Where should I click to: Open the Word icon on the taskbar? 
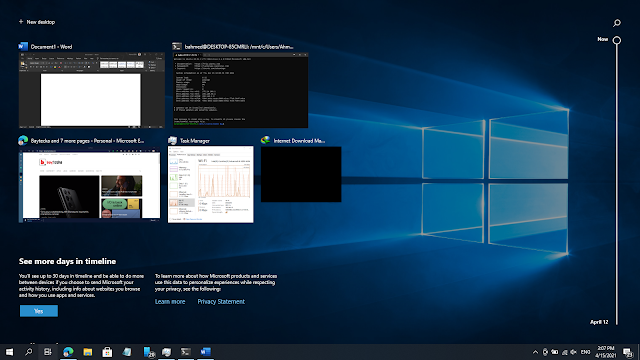(205, 352)
